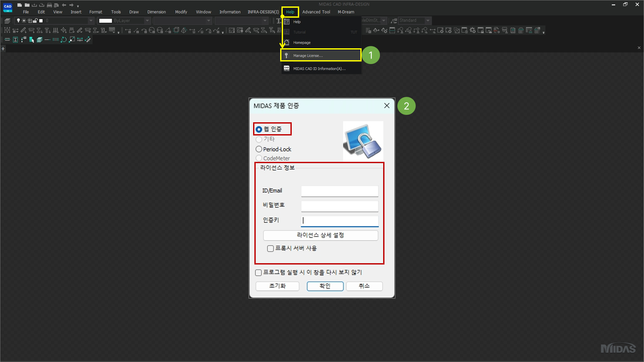Expand the right toolbar overflow arrow
Screen dimensions: 644x362
[x=544, y=32]
